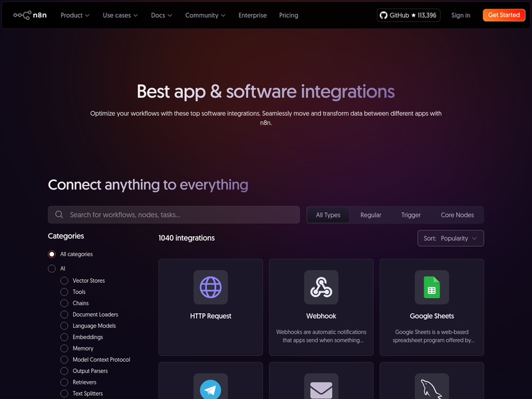Screen dimensions: 532x399
Task: Expand the Docs menu
Action: [x=162, y=15]
